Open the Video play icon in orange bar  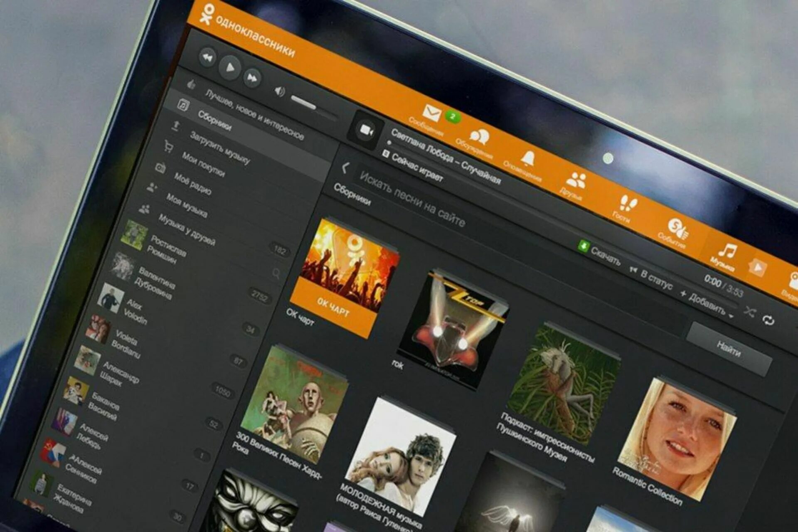click(x=758, y=268)
